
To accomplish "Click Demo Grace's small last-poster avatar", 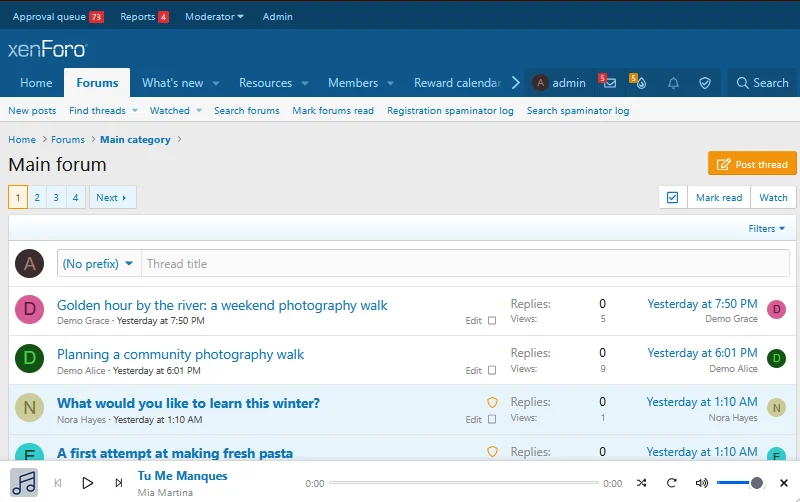I will (x=776, y=309).
